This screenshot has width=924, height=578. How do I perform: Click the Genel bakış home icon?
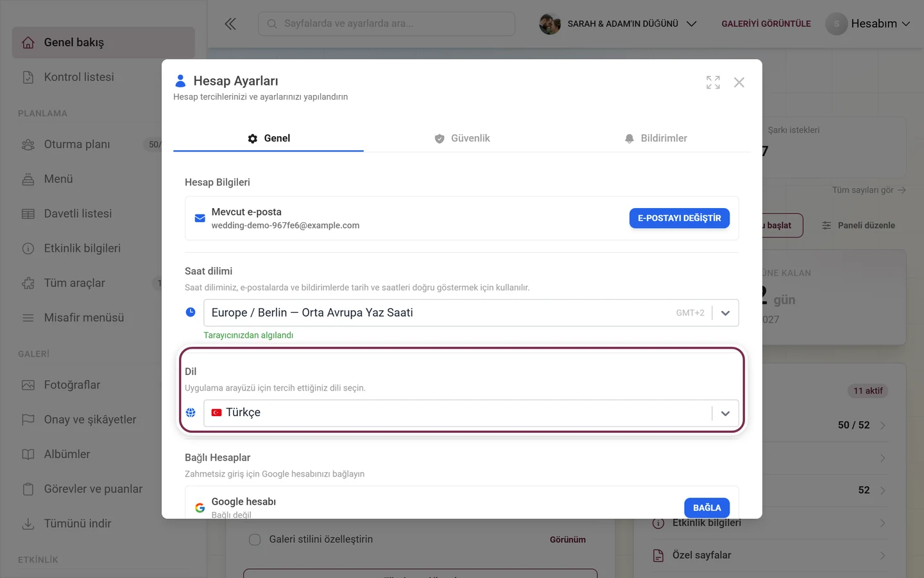(28, 42)
